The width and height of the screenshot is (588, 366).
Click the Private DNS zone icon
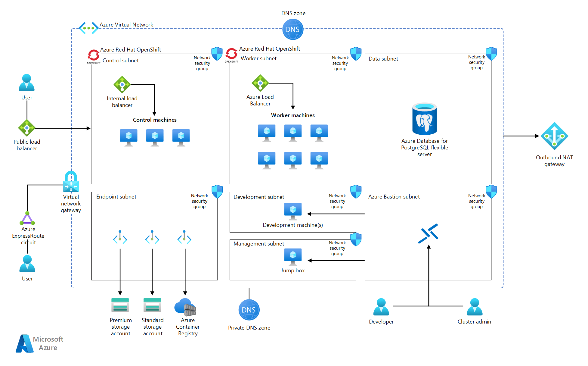249,310
